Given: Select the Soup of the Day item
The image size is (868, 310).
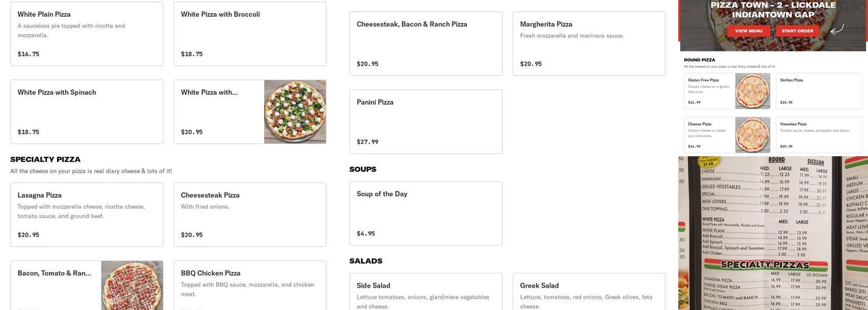Looking at the screenshot, I should coord(426,213).
